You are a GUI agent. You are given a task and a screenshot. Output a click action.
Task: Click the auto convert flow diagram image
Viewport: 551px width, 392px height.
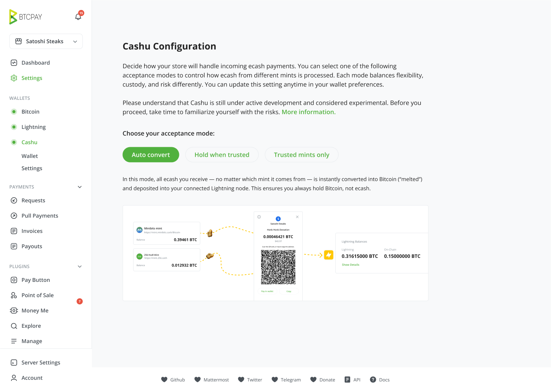pyautogui.click(x=275, y=253)
